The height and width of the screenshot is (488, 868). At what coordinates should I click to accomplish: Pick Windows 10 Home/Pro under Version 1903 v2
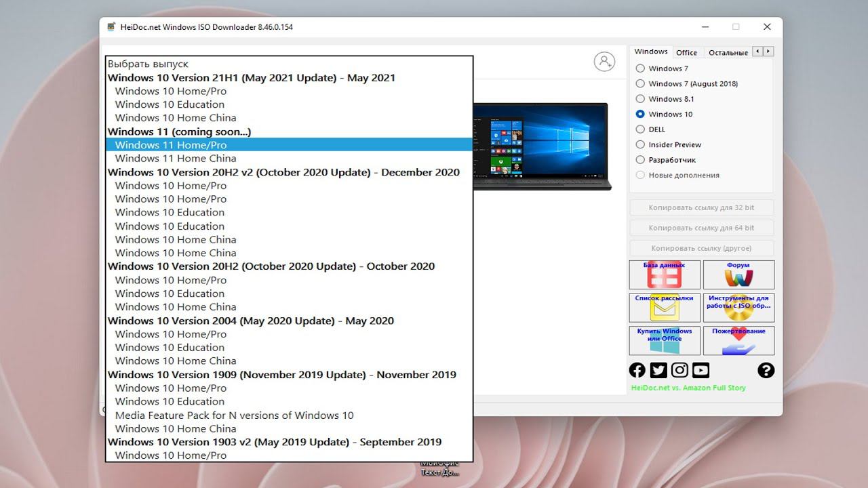click(289, 455)
